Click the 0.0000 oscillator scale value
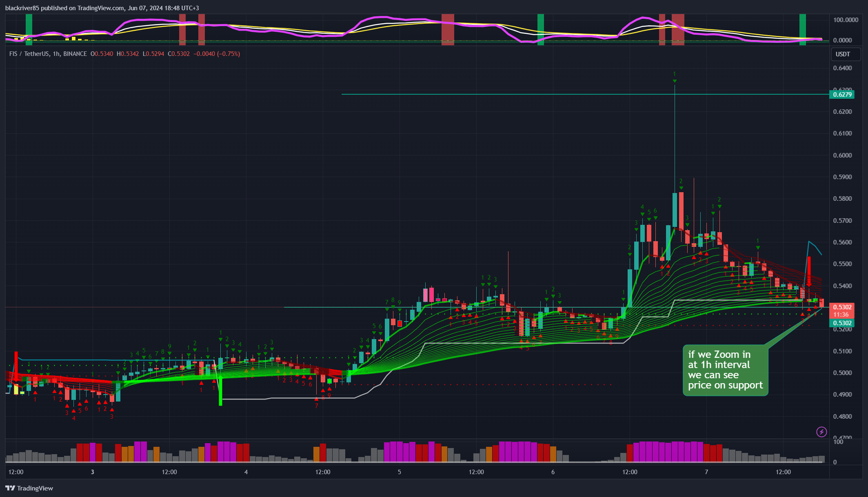Image resolution: width=868 pixels, height=497 pixels. pyautogui.click(x=842, y=40)
